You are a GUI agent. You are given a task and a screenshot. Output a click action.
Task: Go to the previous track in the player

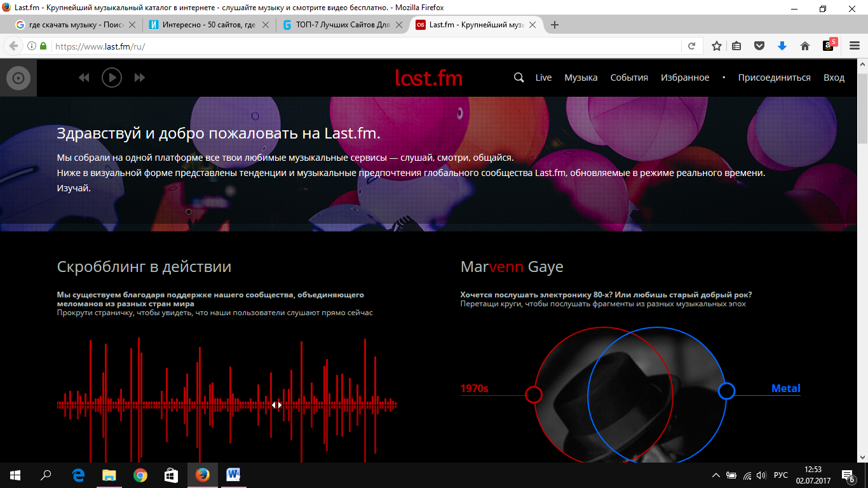point(84,78)
